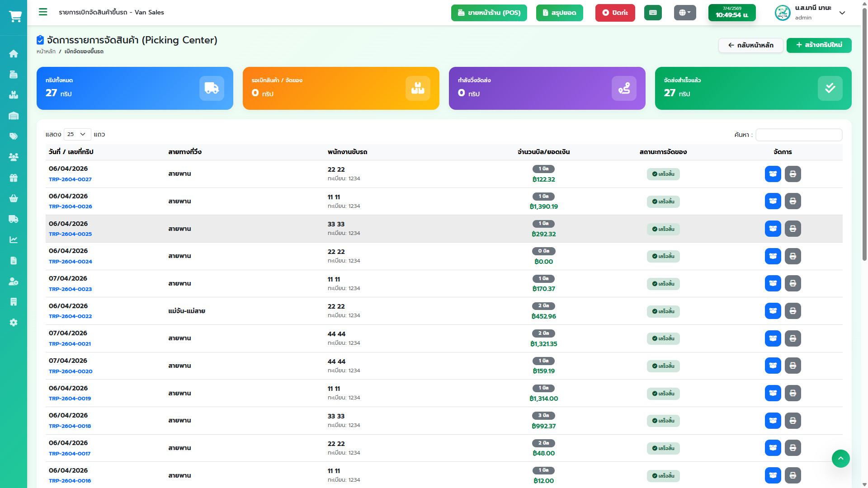Click the สร้างทริปใหม่ button
Screen dimensions: 868x488
[x=819, y=45]
